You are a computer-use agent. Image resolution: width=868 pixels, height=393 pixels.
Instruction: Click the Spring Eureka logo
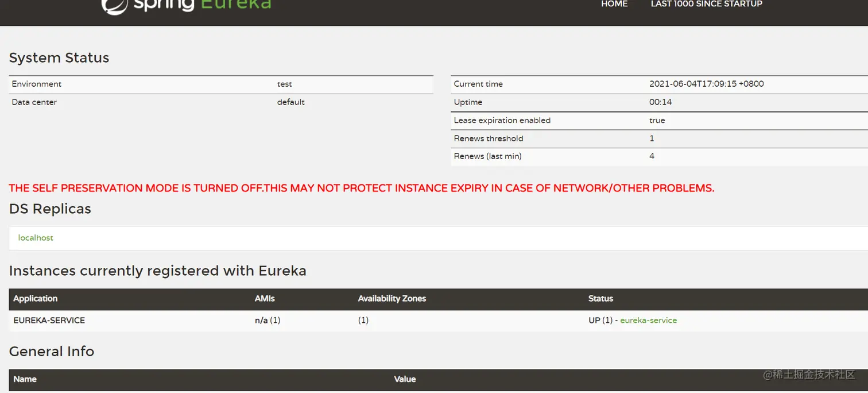tap(186, 6)
